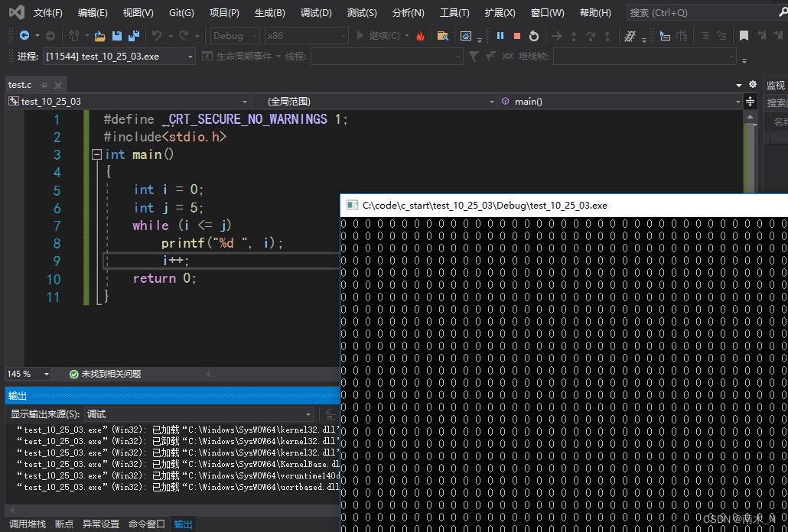
Task: Click the no issues found (未找到相关问题) status
Action: [105, 374]
